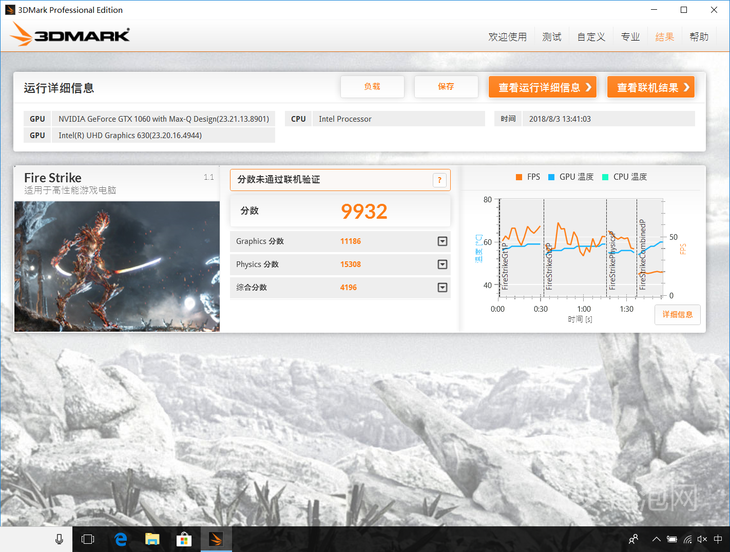Screen dimensions: 730x552
Task: Click the 查看运行详细信息 button
Action: tap(542, 87)
